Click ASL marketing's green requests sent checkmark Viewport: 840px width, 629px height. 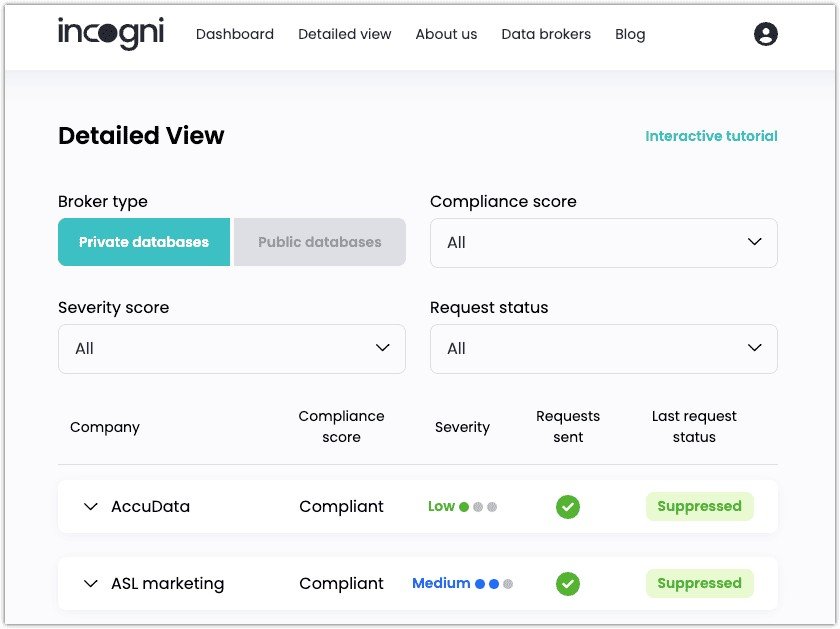(x=568, y=584)
